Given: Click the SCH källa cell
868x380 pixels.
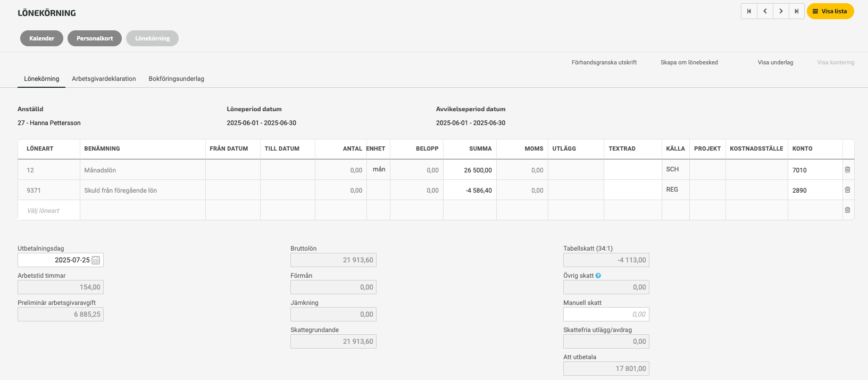Looking at the screenshot, I should coord(675,169).
